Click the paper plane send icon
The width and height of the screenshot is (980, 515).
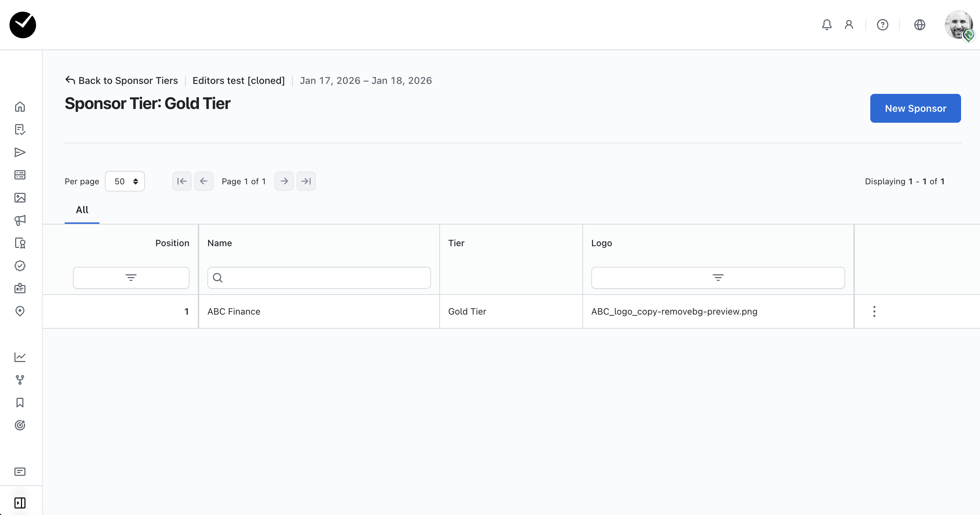(x=20, y=153)
